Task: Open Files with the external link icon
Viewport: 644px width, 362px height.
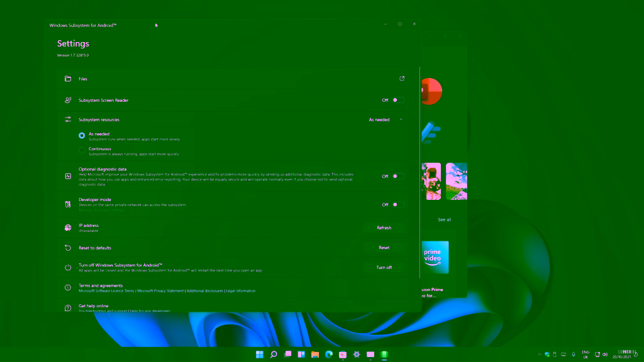Action: pyautogui.click(x=402, y=79)
